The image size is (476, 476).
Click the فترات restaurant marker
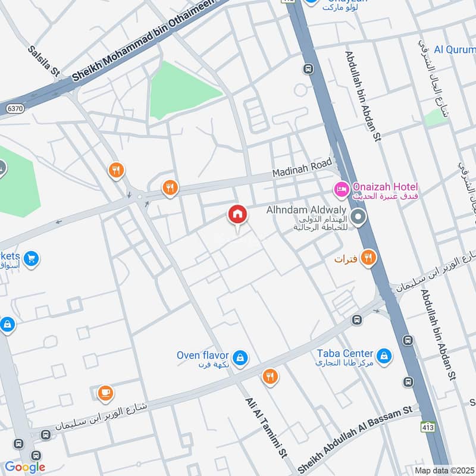368,258
